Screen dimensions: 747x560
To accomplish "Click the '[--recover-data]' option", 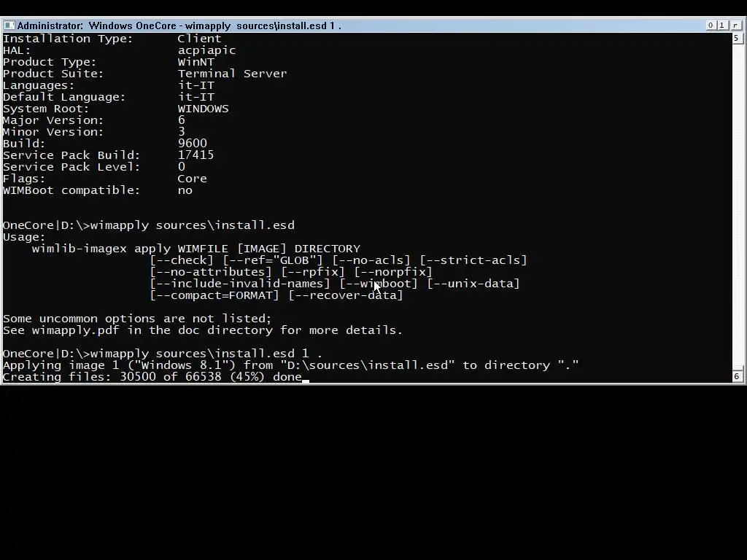I will pyautogui.click(x=345, y=295).
